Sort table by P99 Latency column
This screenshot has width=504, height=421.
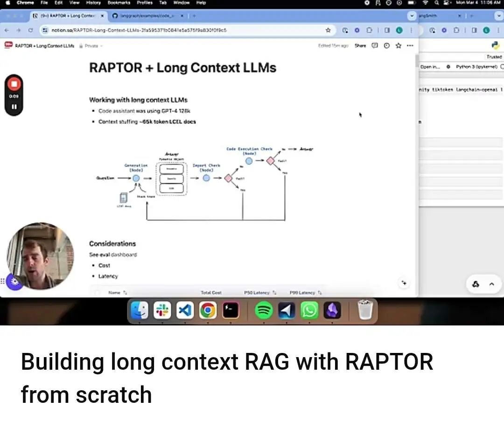[305, 292]
